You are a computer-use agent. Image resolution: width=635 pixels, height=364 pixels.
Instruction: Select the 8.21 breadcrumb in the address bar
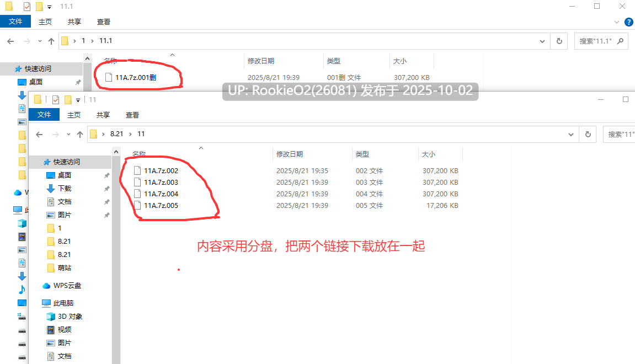(116, 134)
